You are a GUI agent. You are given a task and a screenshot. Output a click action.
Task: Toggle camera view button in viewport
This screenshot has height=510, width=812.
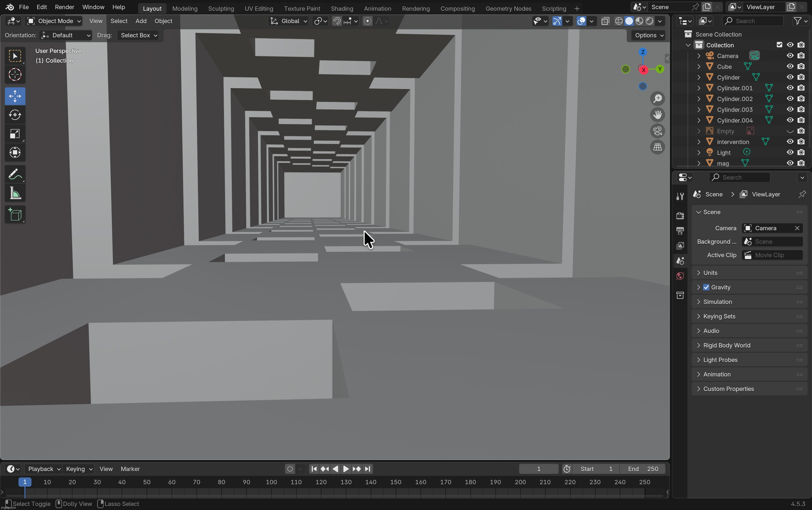pyautogui.click(x=657, y=131)
